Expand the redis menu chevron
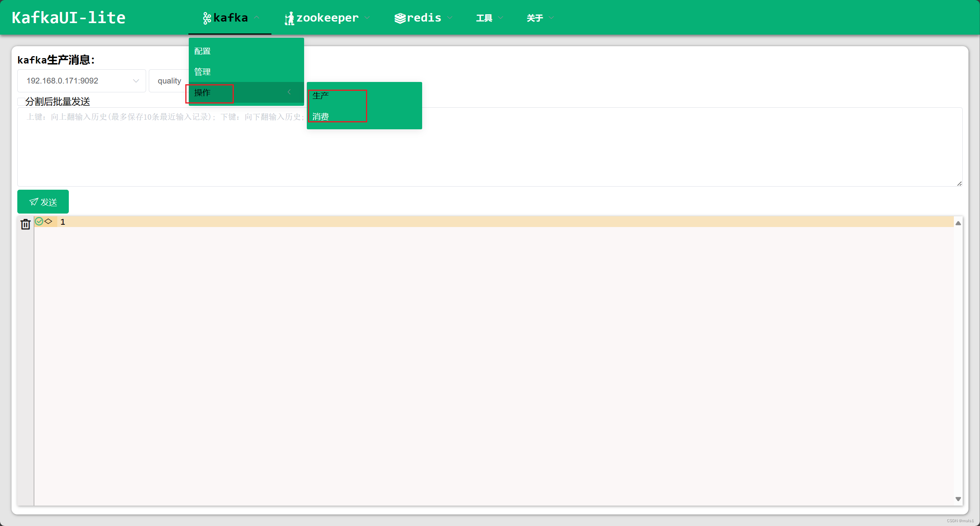 pyautogui.click(x=450, y=18)
